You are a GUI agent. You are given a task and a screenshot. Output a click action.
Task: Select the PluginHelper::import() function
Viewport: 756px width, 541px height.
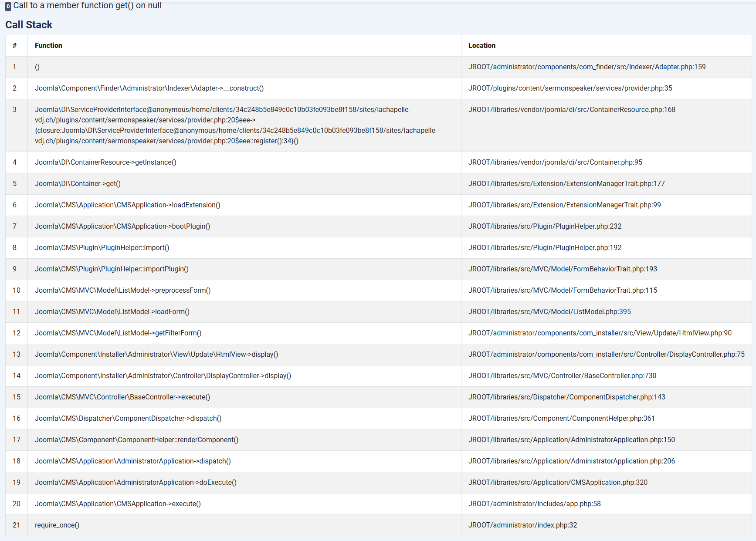102,247
